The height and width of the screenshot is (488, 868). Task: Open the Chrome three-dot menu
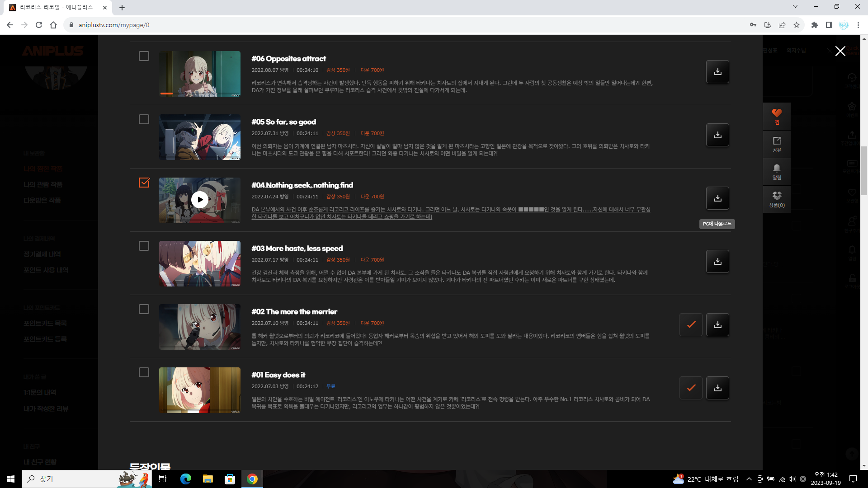(858, 25)
